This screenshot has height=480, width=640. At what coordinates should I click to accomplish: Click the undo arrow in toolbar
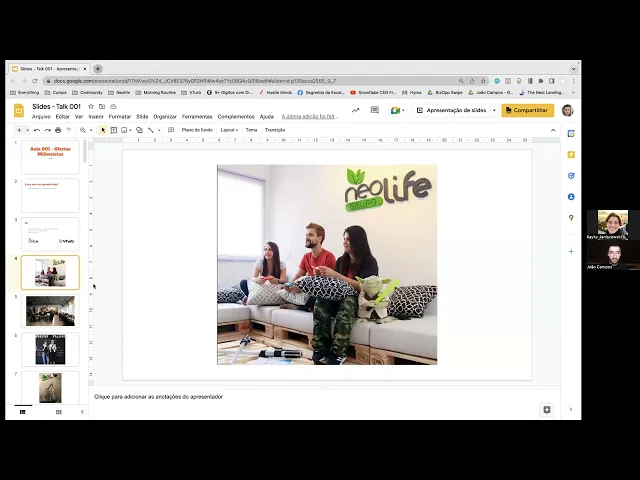click(x=37, y=130)
